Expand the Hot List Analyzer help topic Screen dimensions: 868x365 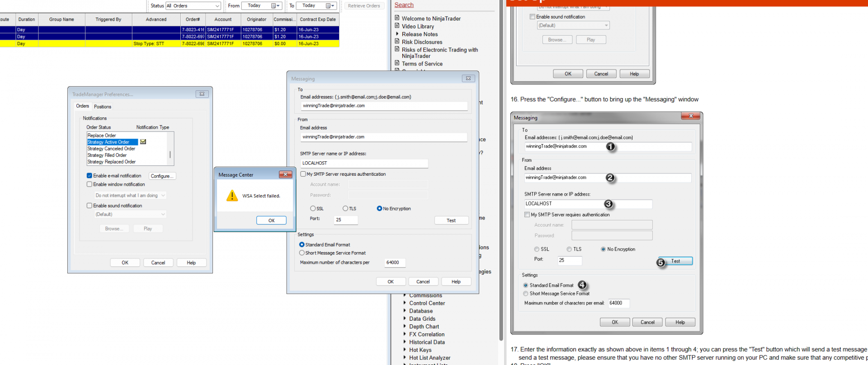coord(405,358)
